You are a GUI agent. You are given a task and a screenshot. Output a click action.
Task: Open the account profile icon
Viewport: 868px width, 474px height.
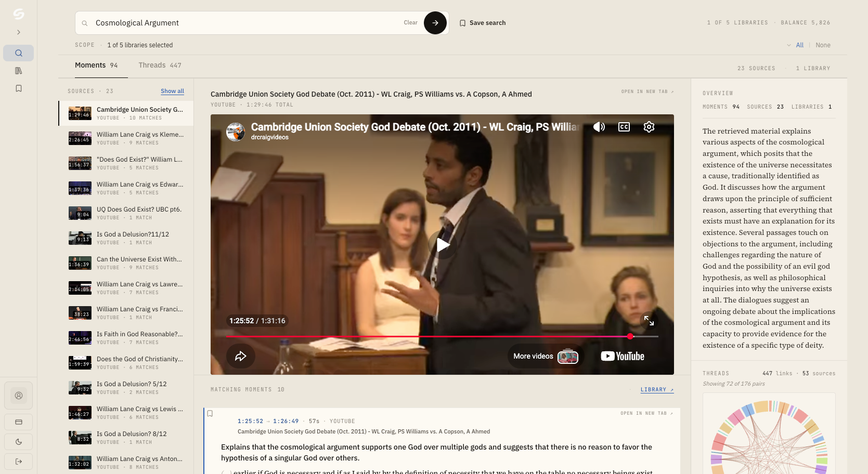19,396
